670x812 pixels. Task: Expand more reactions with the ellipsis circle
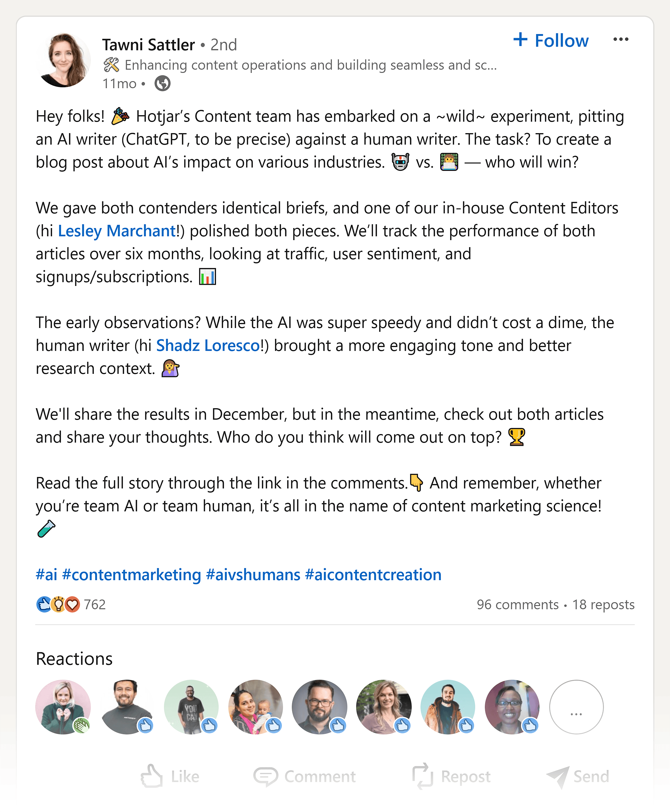coord(576,707)
